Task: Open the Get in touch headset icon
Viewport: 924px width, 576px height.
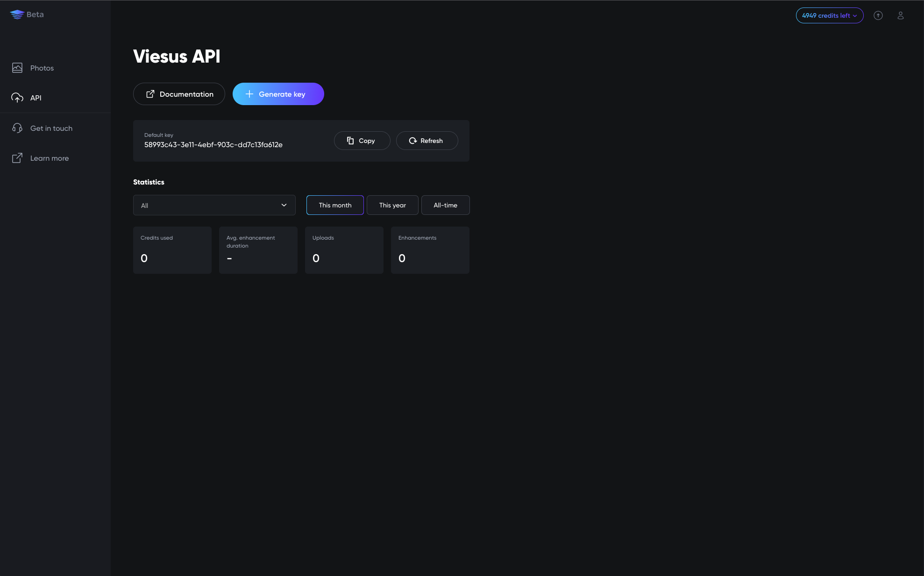Action: pyautogui.click(x=17, y=128)
